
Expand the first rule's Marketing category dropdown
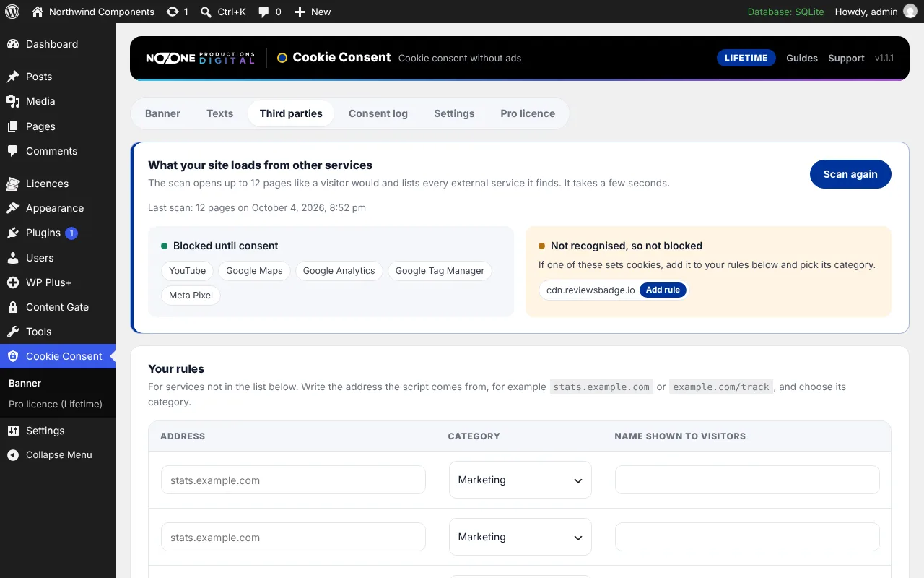(520, 480)
